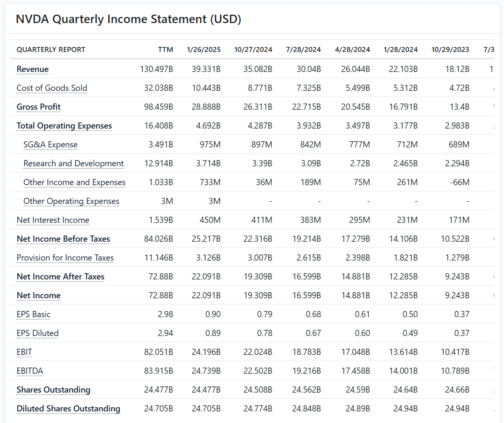504x423 pixels.
Task: Click net interest income cell 171M
Action: (459, 220)
